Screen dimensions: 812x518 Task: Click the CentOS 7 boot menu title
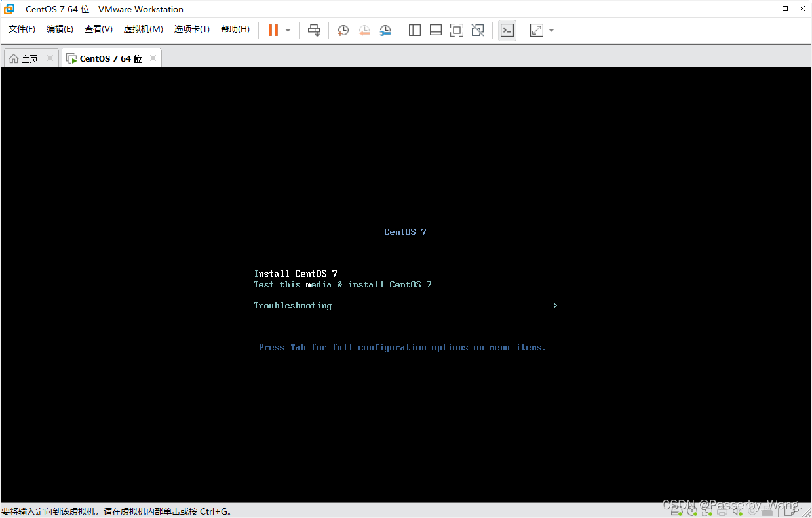405,232
